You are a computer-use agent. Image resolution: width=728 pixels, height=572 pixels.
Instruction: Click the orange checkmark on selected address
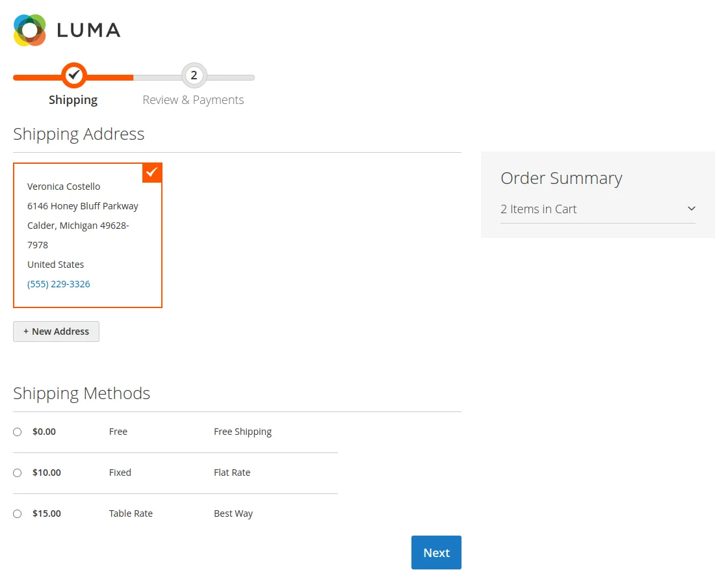152,172
